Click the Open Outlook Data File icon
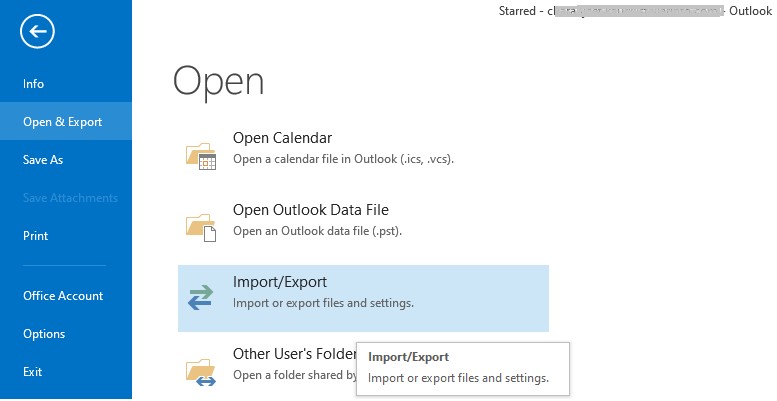 coord(201,227)
